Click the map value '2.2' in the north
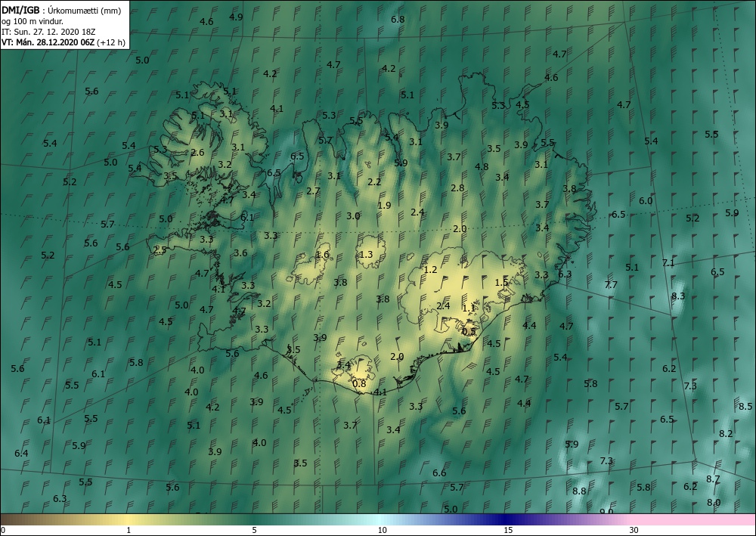Screen dimensions: 756x536 point(375,181)
